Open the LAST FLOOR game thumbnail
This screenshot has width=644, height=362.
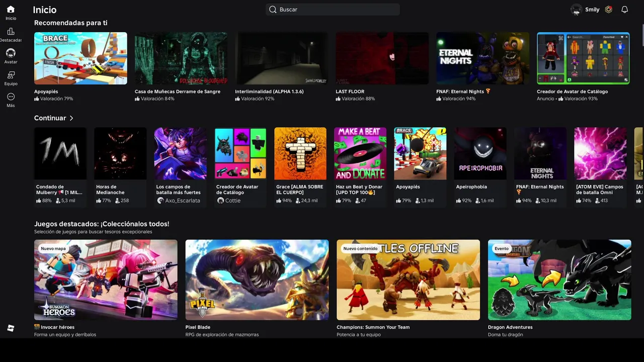pos(382,58)
